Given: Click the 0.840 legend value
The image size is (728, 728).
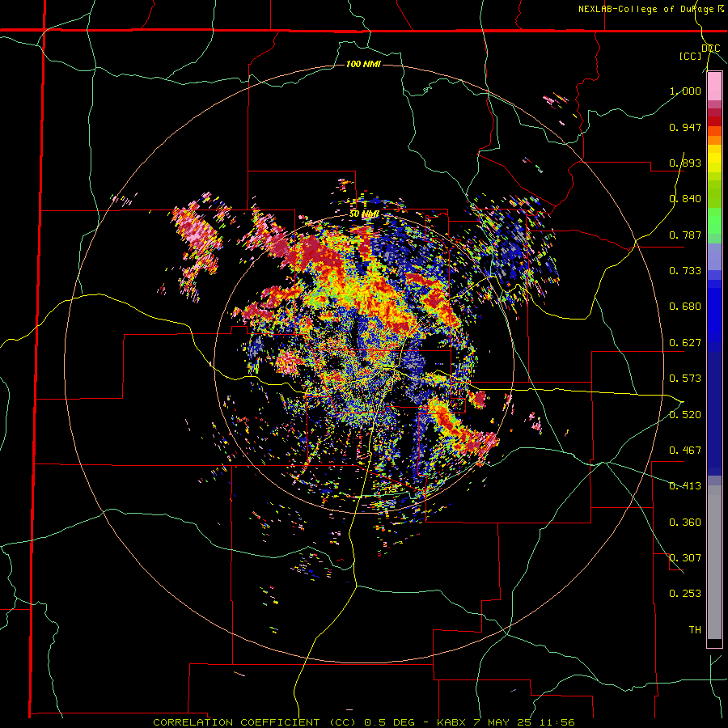Looking at the screenshot, I should pos(685,199).
